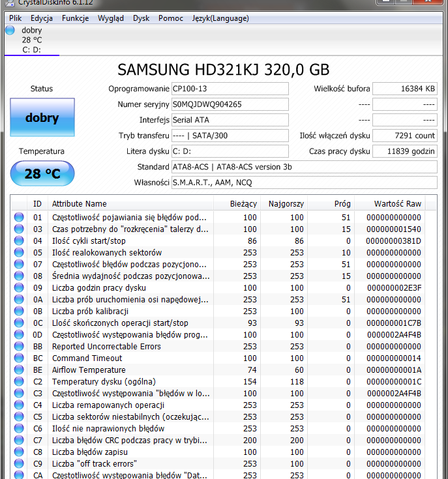This screenshot has width=448, height=479.
Task: Click the Próg column header
Action: click(x=331, y=204)
